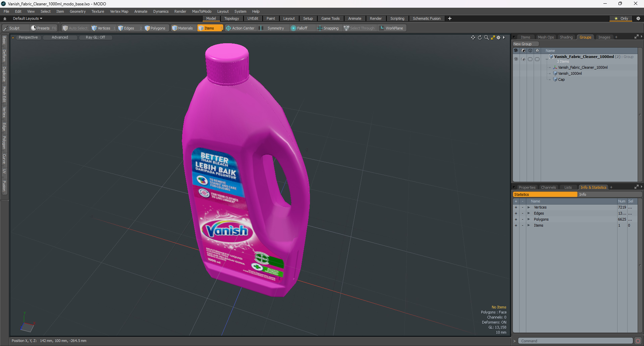Open the Vertex Map menu
The image size is (644, 346).
(x=119, y=11)
